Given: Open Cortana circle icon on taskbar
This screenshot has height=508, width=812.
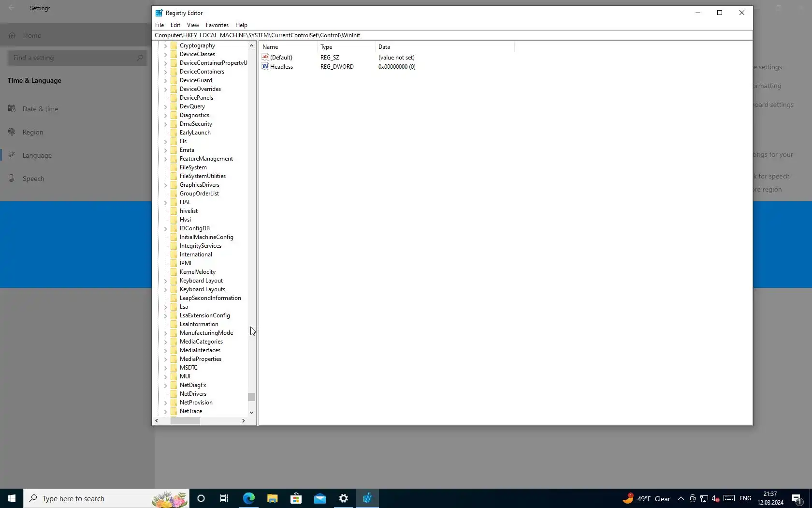Looking at the screenshot, I should (x=201, y=498).
